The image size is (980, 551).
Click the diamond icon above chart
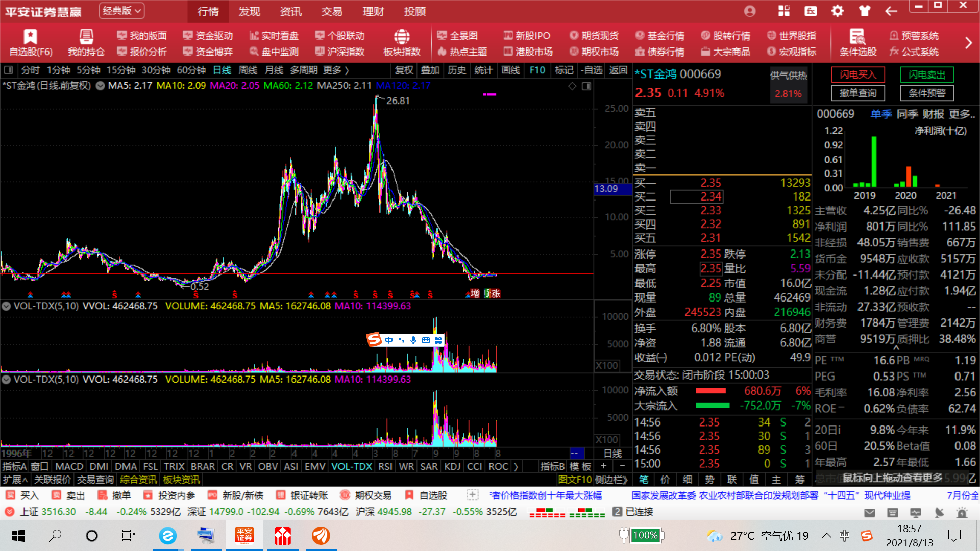(x=572, y=86)
